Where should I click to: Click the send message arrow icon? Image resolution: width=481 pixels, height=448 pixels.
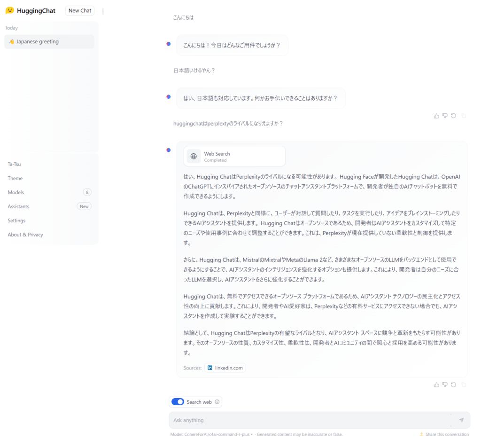click(461, 420)
